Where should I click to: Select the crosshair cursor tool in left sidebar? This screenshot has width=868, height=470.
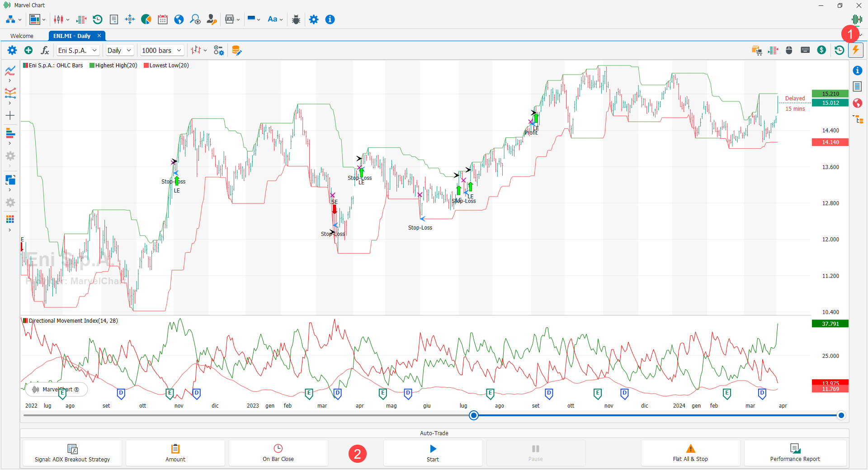(10, 116)
